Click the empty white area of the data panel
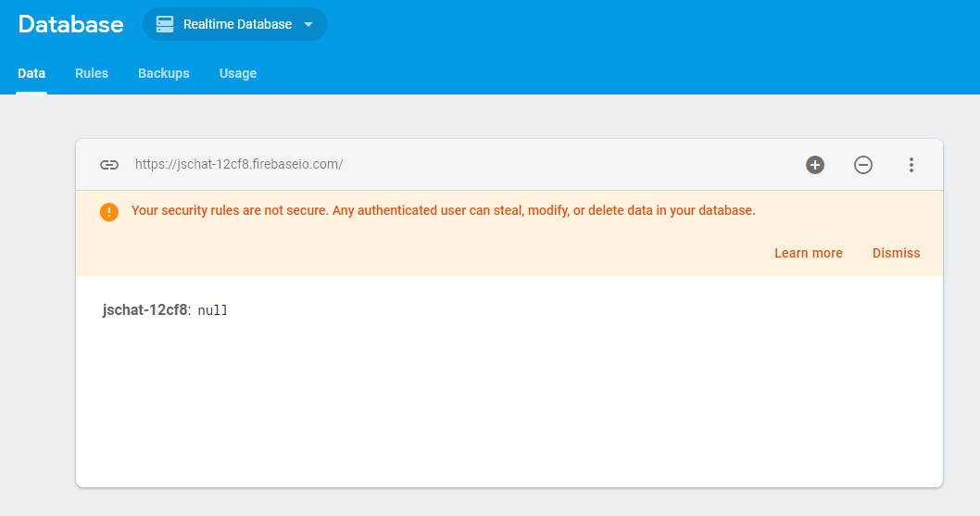 tap(509, 408)
